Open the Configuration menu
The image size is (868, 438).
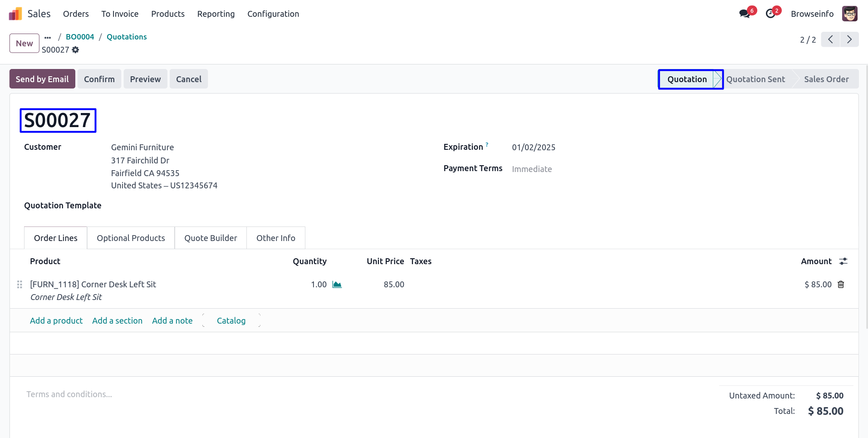coord(273,14)
